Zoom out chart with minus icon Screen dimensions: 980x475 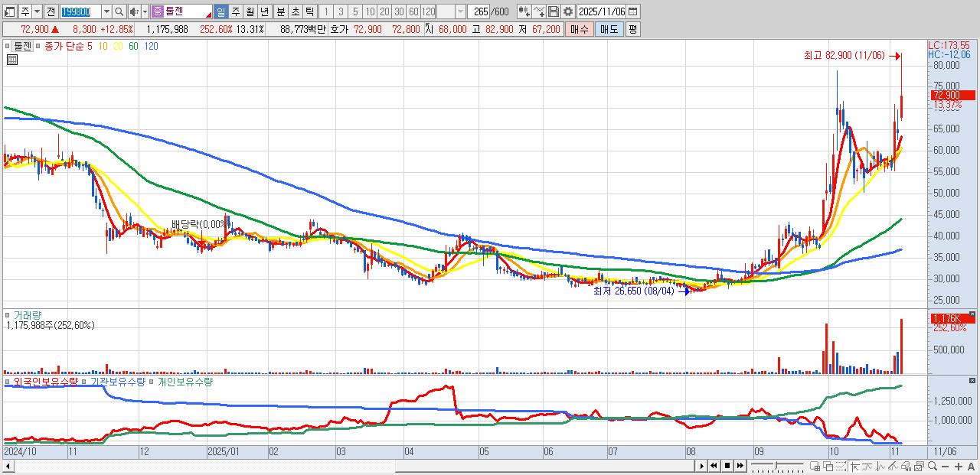pos(946,467)
